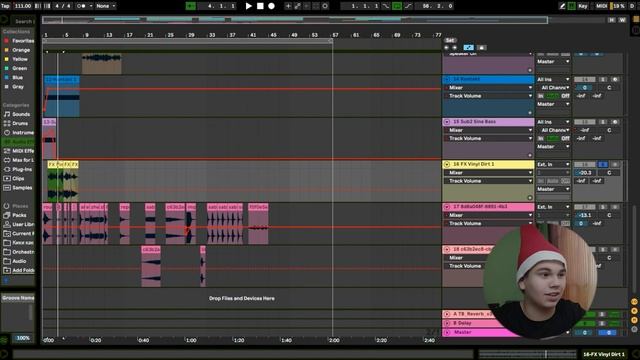640x360 pixels.
Task: Open the Samples browser category
Action: pos(18,188)
